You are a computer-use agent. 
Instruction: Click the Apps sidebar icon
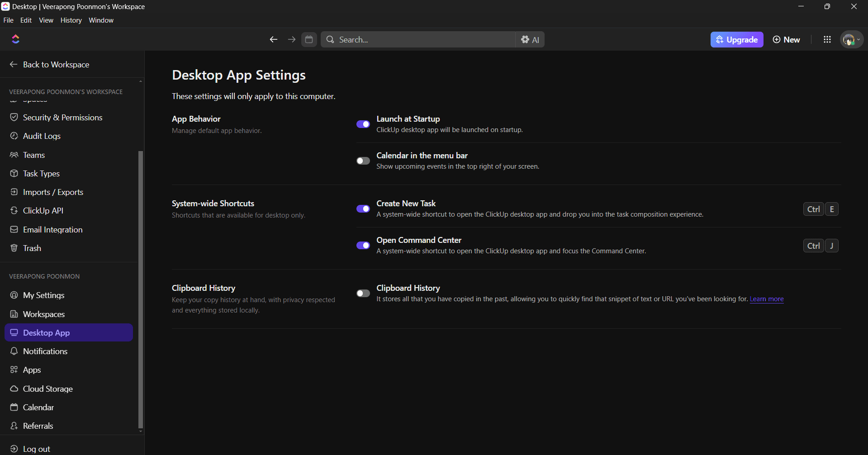14,370
